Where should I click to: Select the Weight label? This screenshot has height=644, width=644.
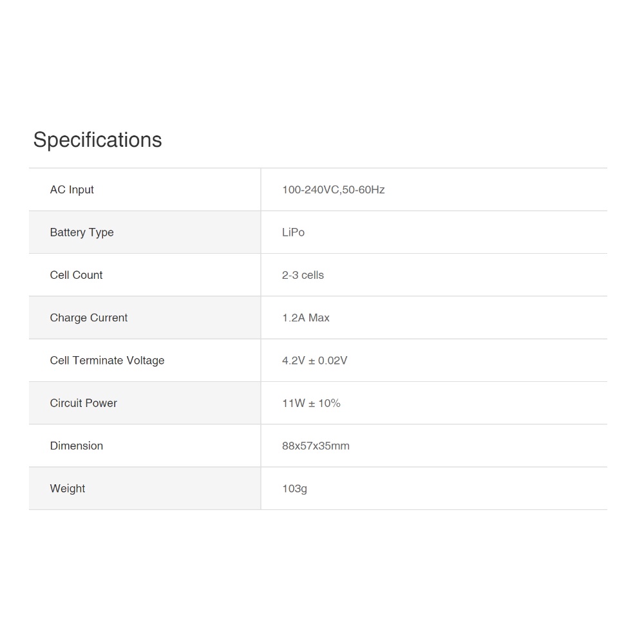coord(67,488)
